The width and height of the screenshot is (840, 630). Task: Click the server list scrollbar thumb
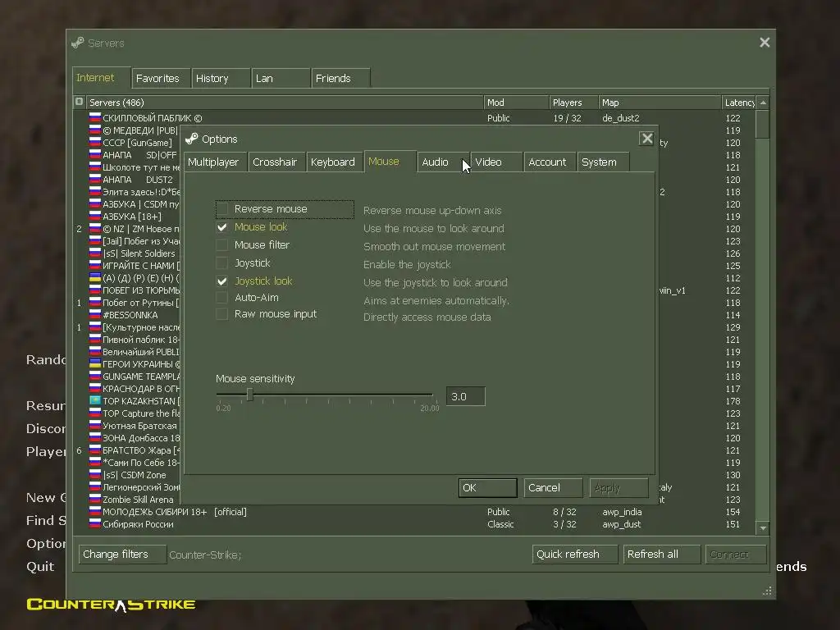coord(763,124)
